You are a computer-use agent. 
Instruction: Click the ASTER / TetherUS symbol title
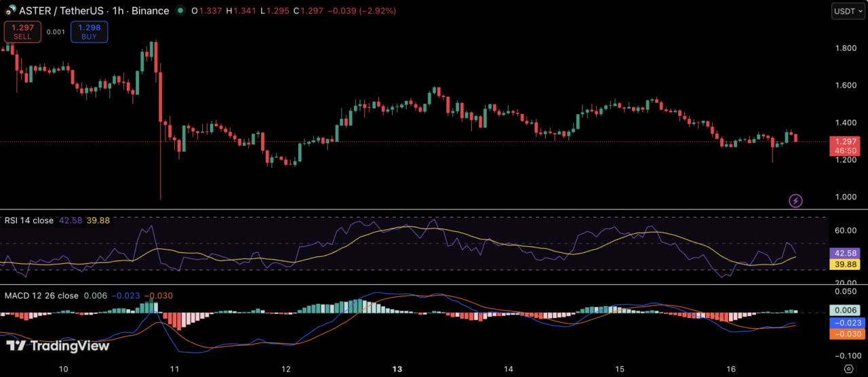coord(61,11)
